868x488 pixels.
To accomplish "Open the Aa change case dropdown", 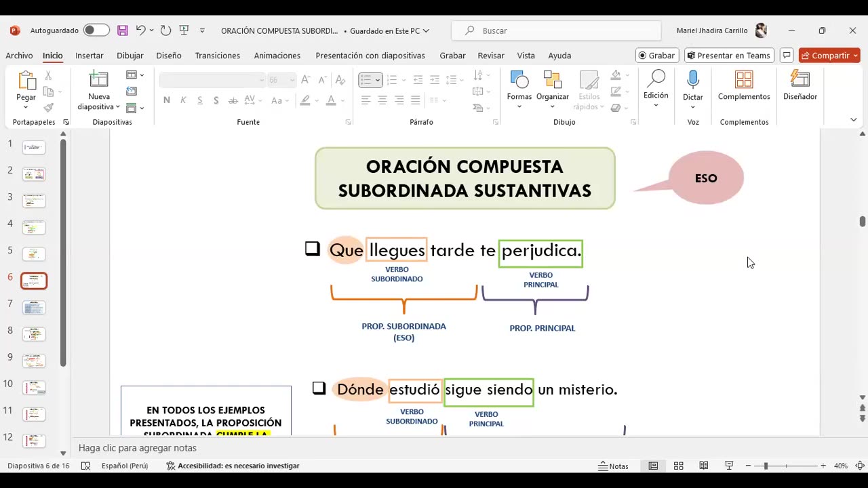I will click(x=280, y=100).
